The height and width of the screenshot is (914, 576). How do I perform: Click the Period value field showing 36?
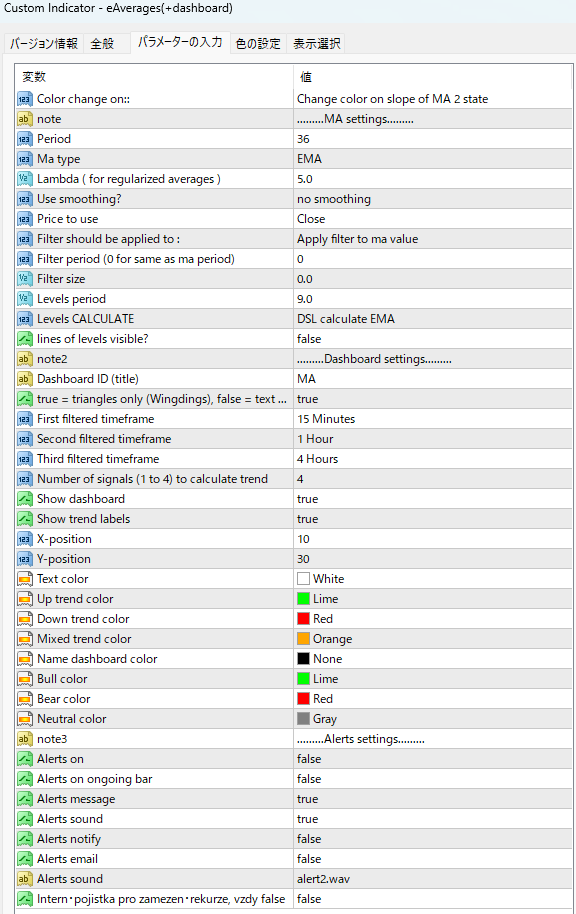click(432, 139)
